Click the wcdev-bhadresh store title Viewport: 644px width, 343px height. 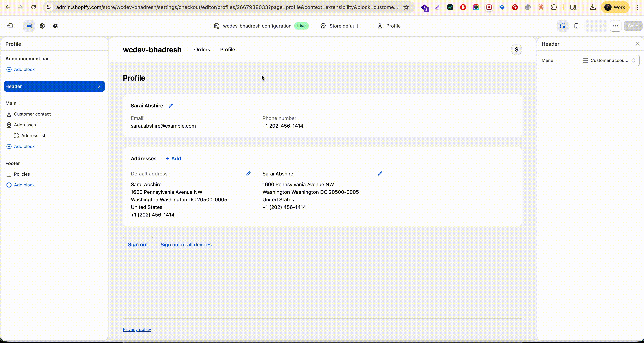pos(152,50)
